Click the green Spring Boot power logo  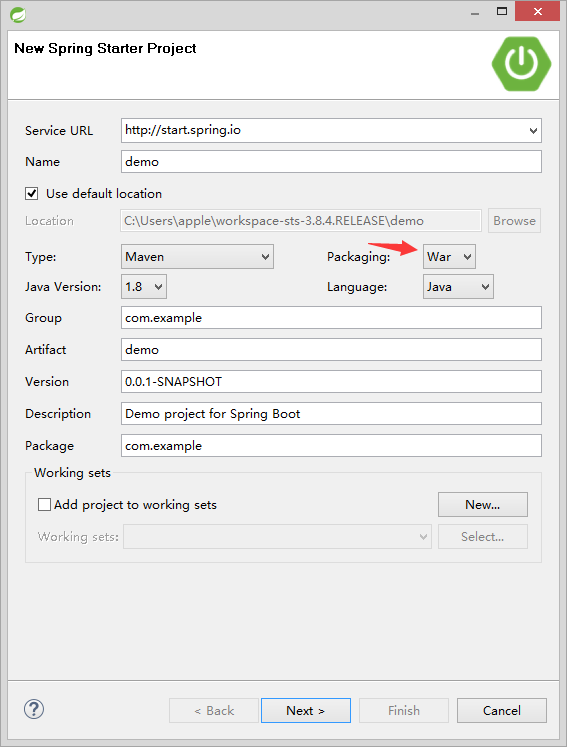[521, 63]
